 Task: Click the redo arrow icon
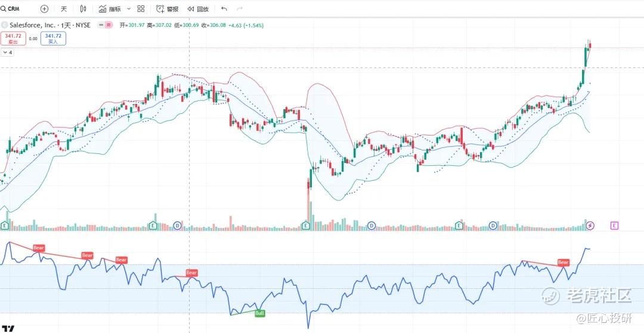pyautogui.click(x=240, y=8)
